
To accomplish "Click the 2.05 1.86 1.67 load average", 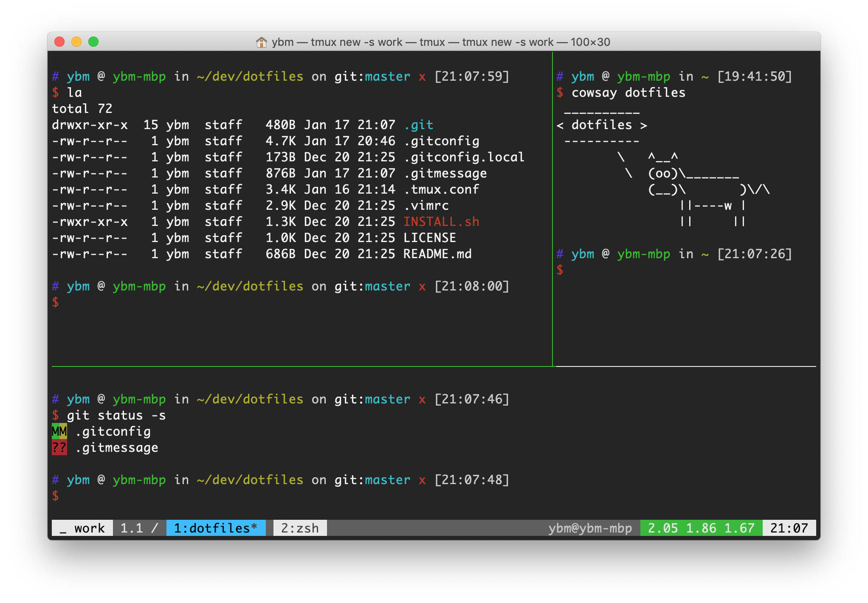I will [x=701, y=528].
